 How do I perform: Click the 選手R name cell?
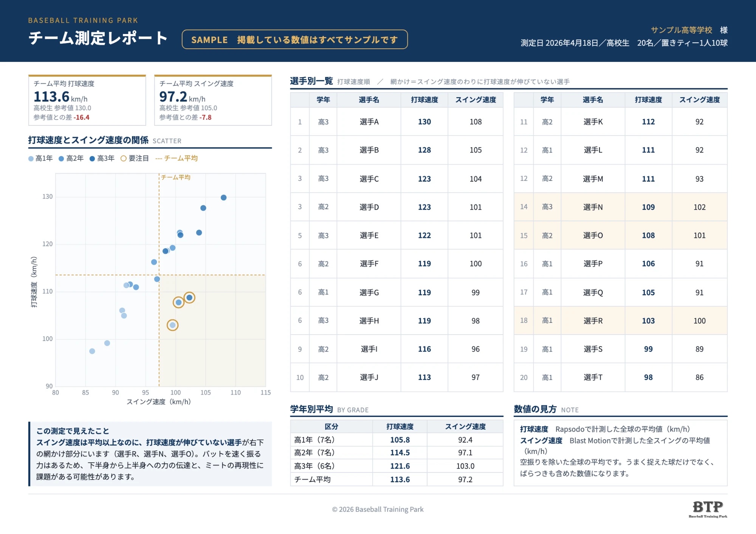(593, 321)
